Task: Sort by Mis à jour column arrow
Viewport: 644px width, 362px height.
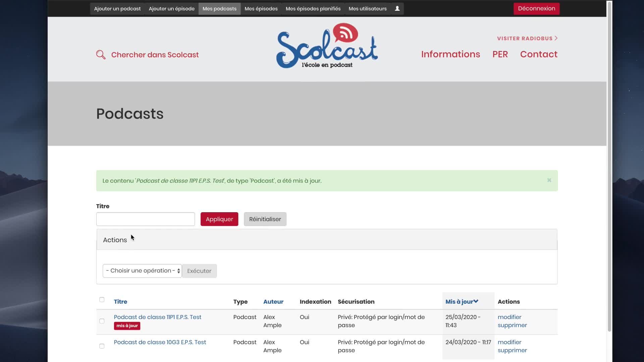Action: 476,301
